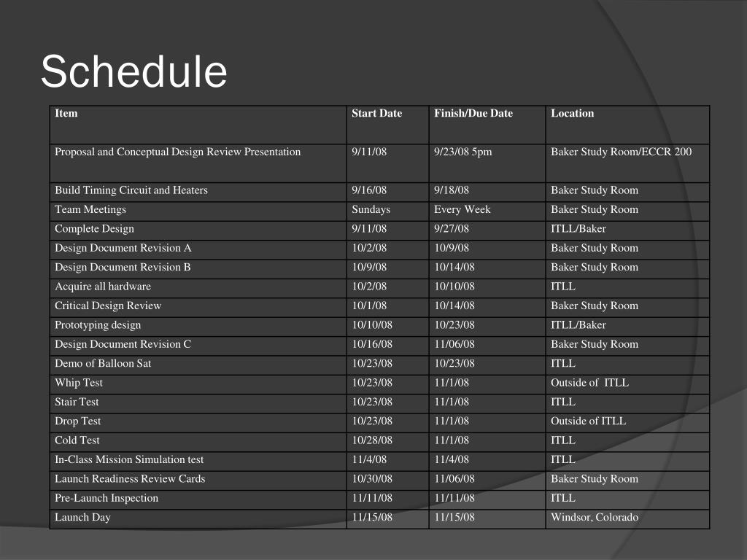Click the 10/1/08 start date

369,306
